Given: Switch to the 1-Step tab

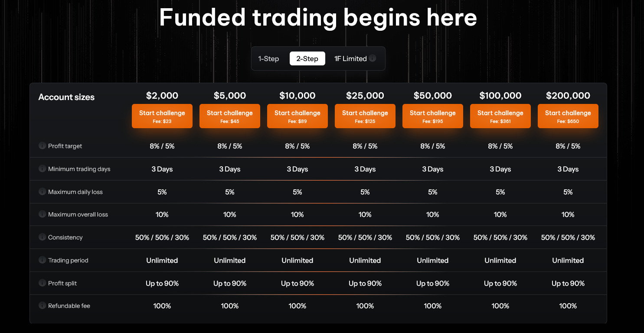Looking at the screenshot, I should 268,58.
